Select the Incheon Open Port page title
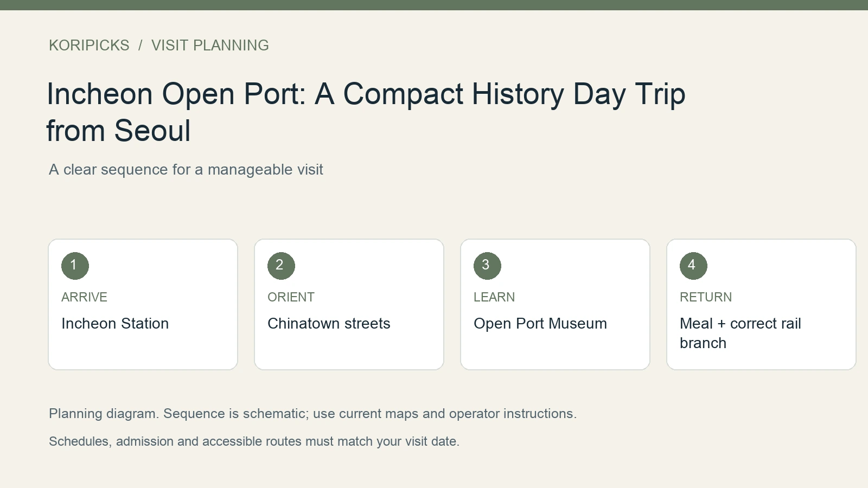This screenshot has width=868, height=488. (366, 112)
